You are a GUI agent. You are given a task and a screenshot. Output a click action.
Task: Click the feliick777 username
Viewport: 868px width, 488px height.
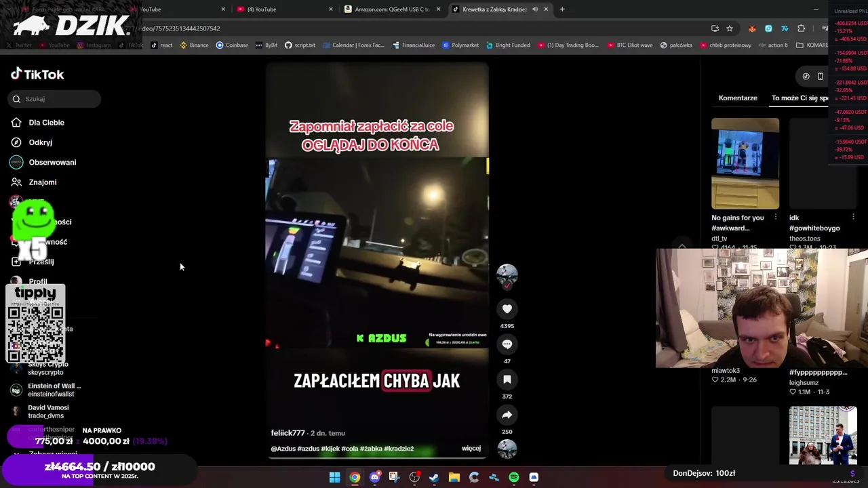[x=288, y=433]
